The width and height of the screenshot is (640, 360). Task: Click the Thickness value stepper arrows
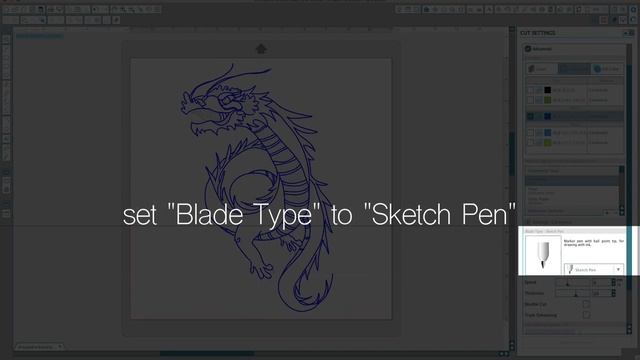613,293
